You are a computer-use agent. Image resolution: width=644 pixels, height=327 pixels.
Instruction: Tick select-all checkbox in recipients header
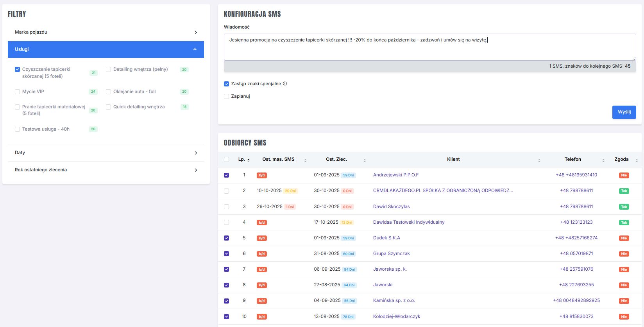click(x=227, y=160)
